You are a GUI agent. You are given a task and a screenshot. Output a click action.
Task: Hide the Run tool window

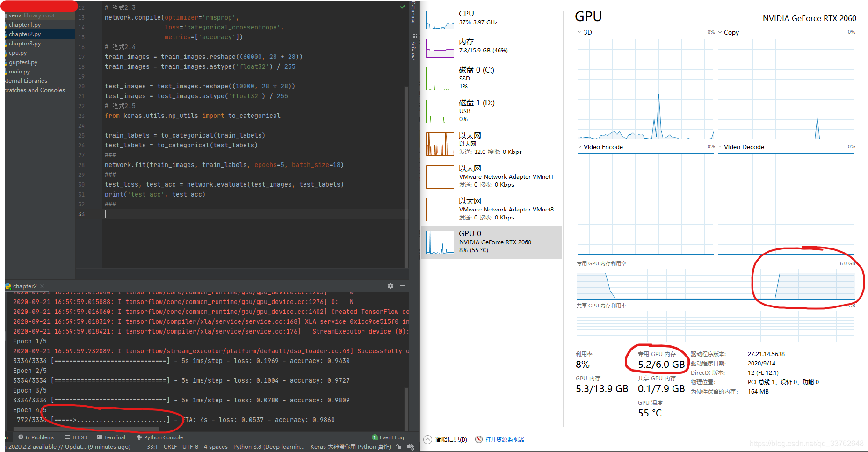(403, 286)
